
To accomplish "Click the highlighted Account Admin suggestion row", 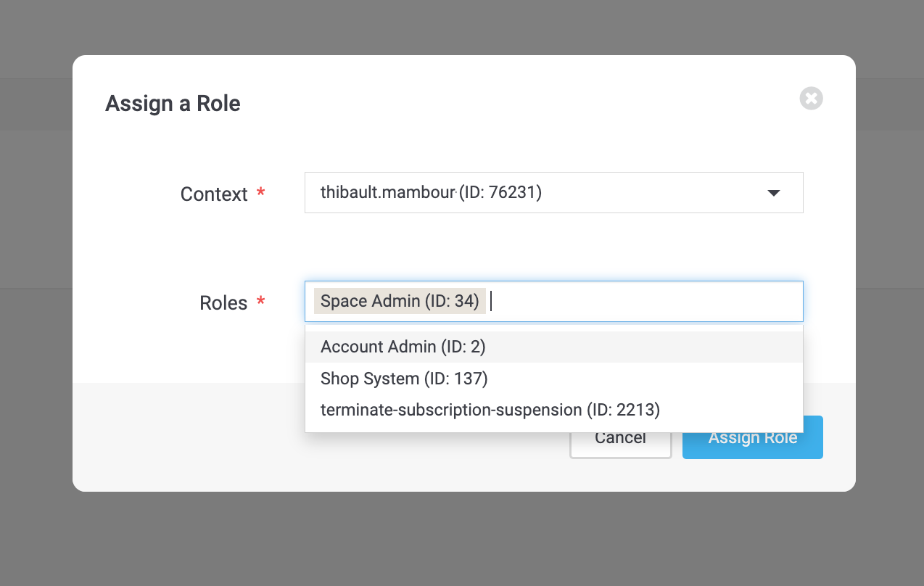I will pos(553,347).
